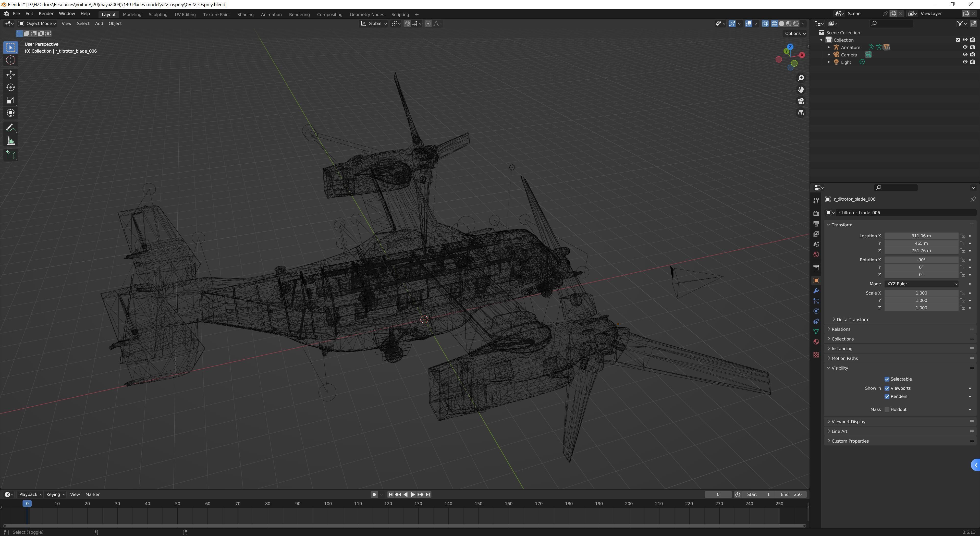
Task: Open Object Mode dropdown
Action: pos(37,23)
